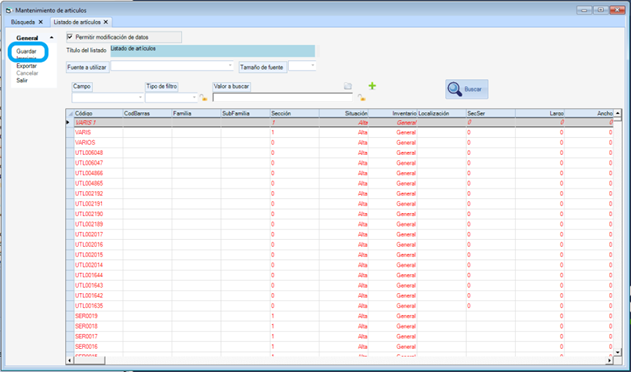
Task: Click the Familia column header
Action: pos(196,114)
